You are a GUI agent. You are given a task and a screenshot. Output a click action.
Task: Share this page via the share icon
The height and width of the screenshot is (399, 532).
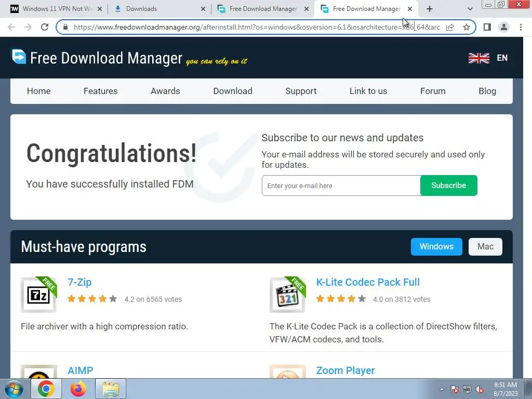(450, 27)
